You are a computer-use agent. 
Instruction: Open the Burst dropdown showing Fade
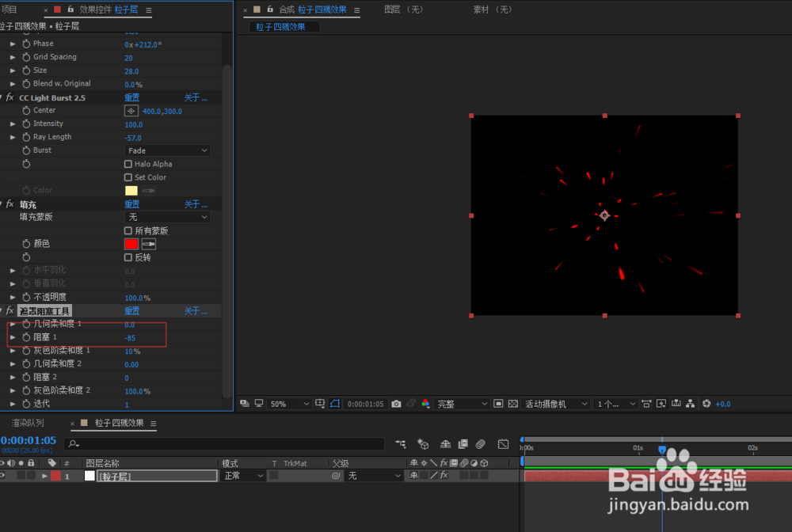click(167, 150)
